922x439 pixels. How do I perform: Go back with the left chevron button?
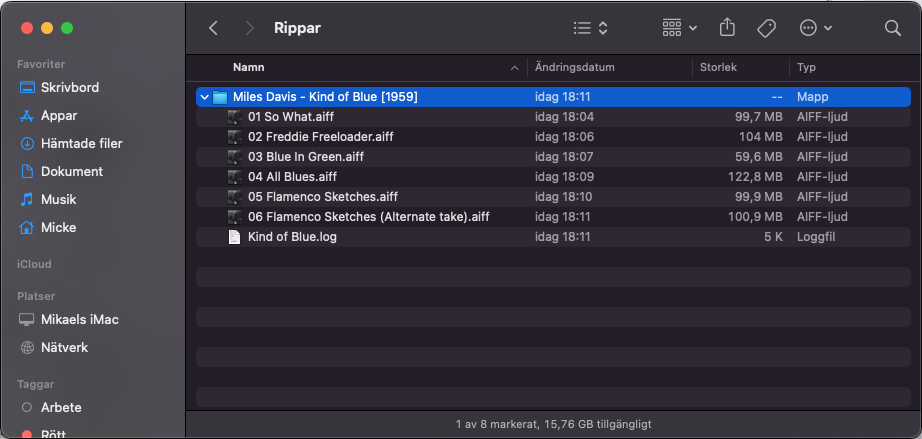(213, 28)
